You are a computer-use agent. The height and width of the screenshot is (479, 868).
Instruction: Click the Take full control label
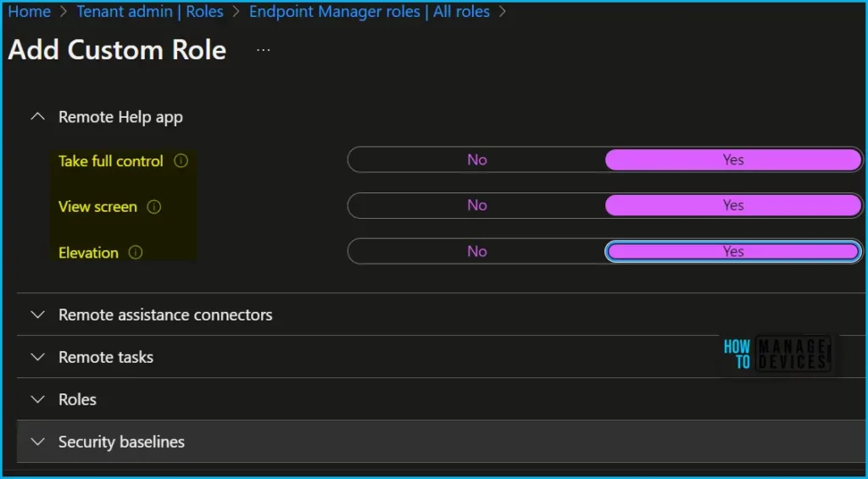pyautogui.click(x=110, y=161)
